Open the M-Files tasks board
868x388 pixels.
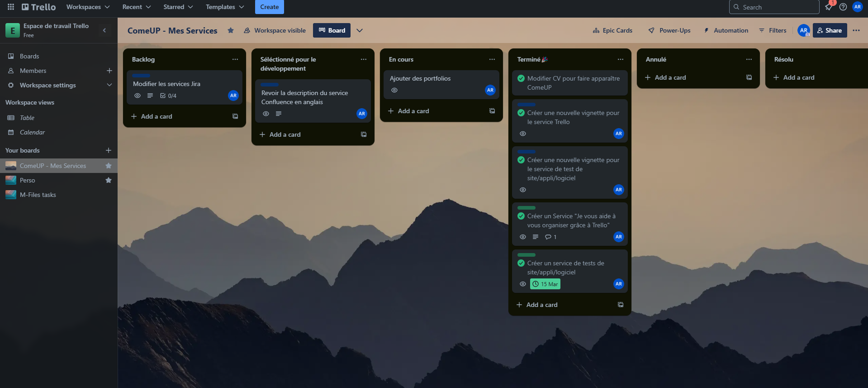click(59, 195)
